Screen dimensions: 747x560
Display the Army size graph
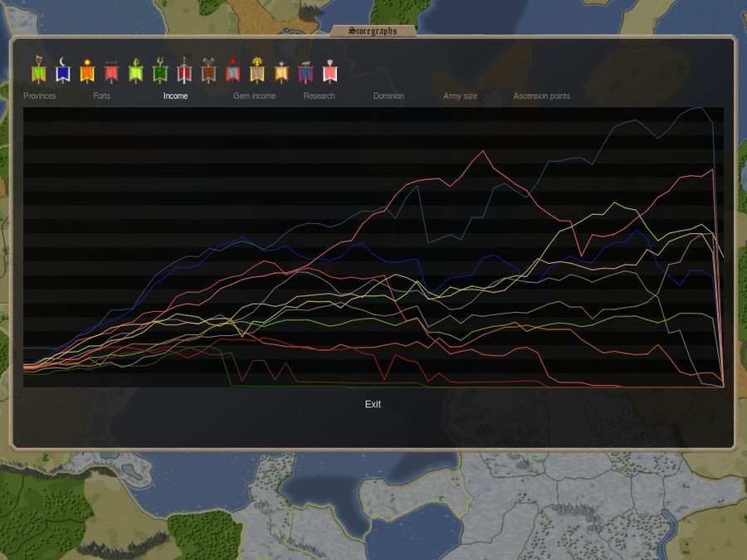pos(460,95)
